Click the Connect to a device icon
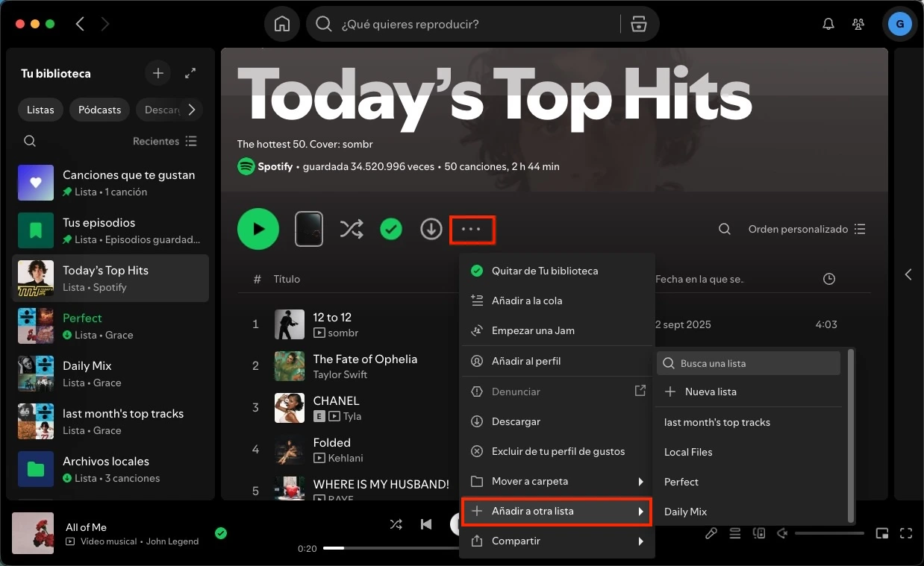Viewport: 924px width, 566px height. [759, 533]
